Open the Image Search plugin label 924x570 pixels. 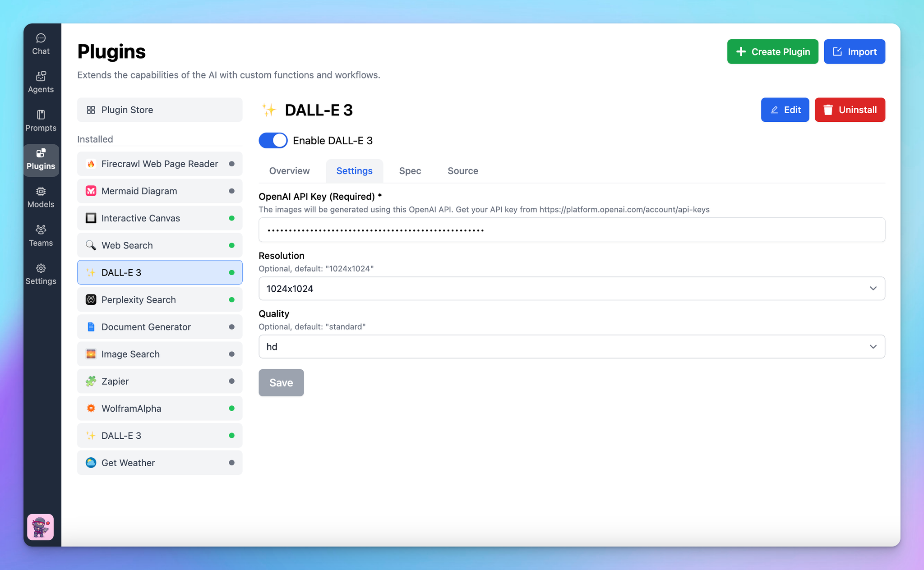tap(130, 354)
